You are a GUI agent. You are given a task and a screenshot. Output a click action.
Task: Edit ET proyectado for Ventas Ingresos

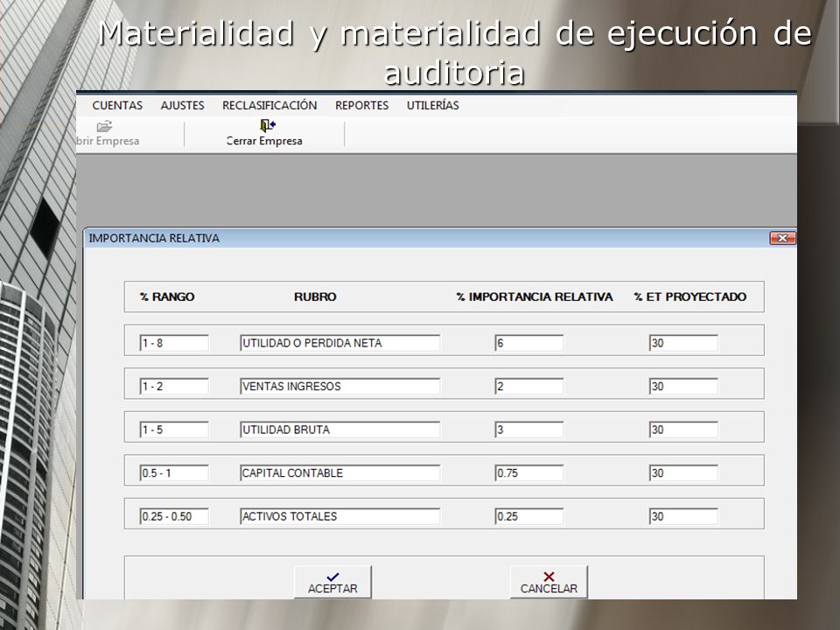683,386
